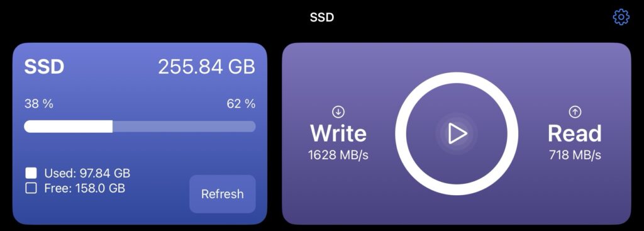644x231 pixels.
Task: Open settings via the gear icon
Action: click(621, 17)
